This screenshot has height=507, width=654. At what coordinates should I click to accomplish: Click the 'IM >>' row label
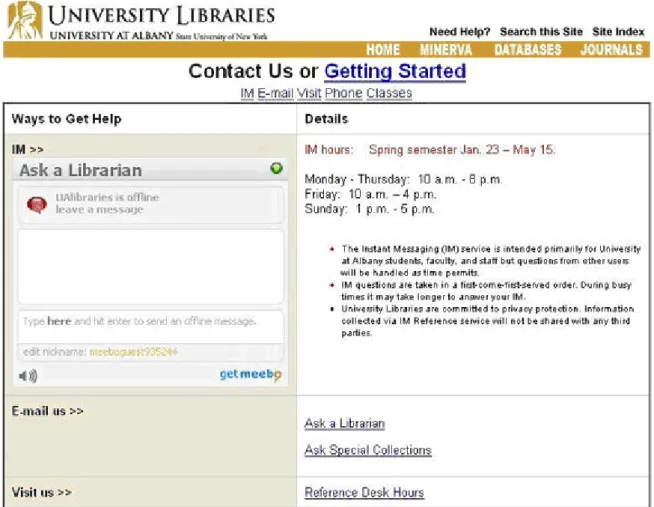[x=28, y=149]
